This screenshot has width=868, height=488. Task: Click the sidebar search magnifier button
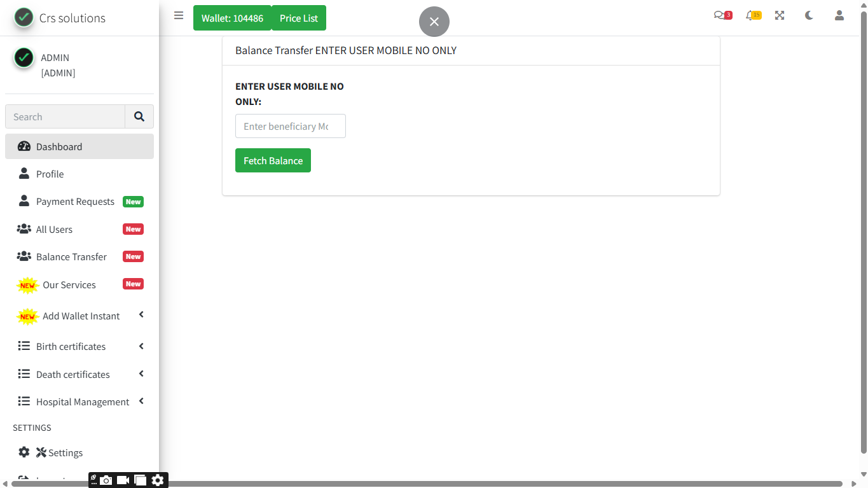(x=139, y=116)
